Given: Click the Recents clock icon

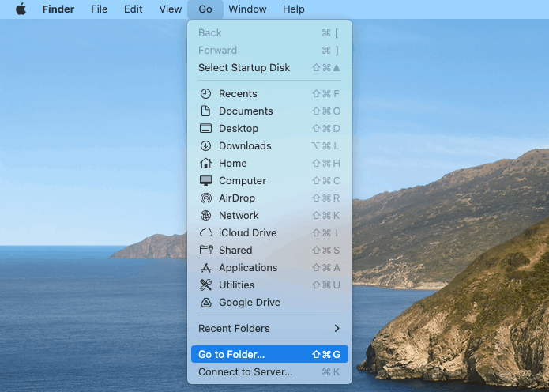Looking at the screenshot, I should coord(205,93).
